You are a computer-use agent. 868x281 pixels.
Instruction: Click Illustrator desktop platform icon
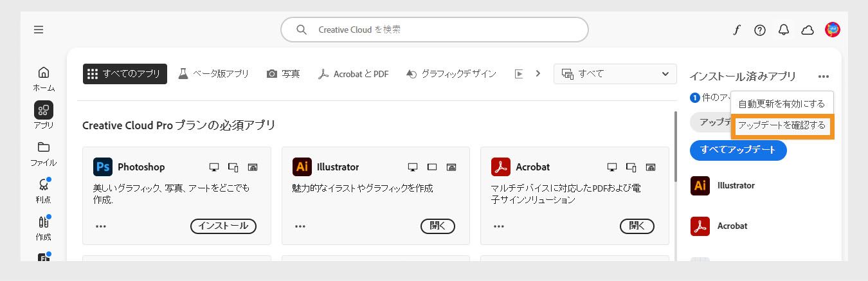(x=413, y=167)
